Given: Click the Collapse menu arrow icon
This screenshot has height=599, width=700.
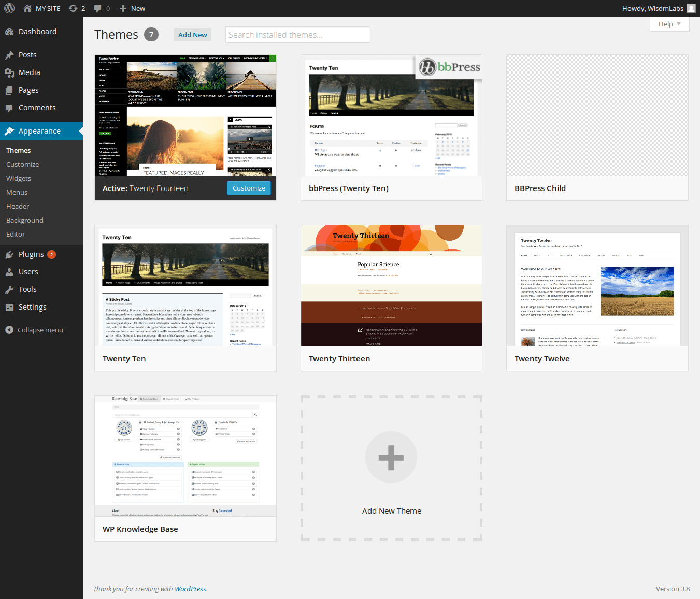Looking at the screenshot, I should click(9, 330).
